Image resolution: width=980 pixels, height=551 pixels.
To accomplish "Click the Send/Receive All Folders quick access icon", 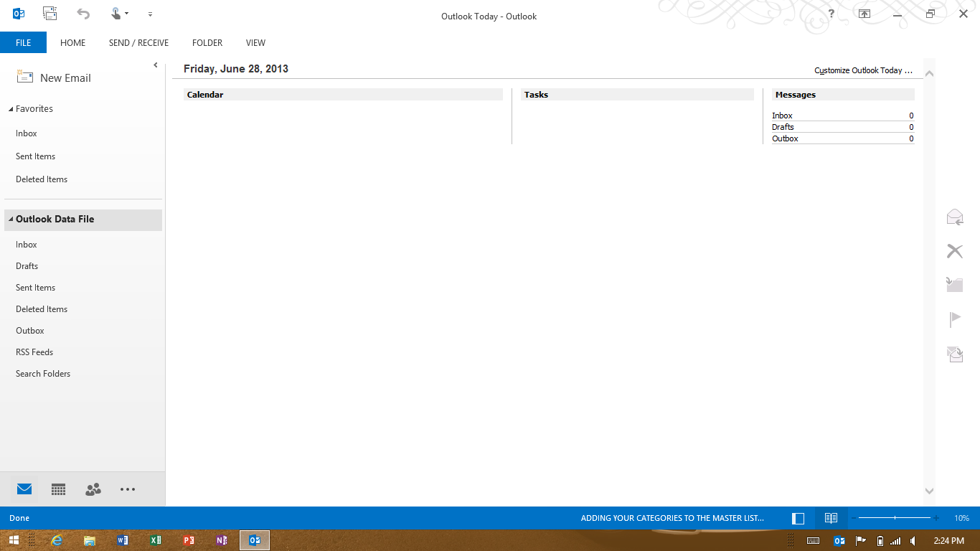I will [50, 14].
